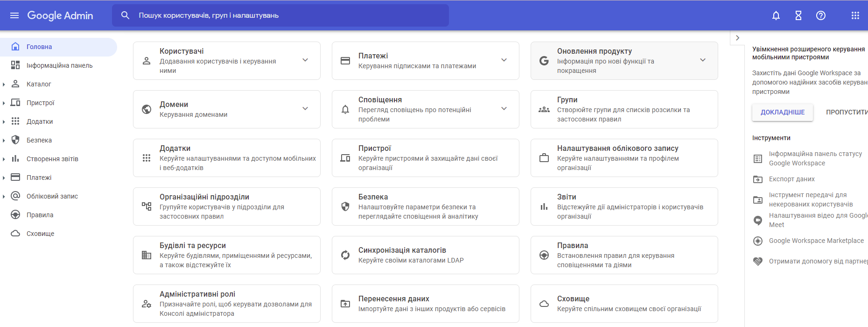Expand the Користувачі card chevron
The image size is (868, 327).
305,60
